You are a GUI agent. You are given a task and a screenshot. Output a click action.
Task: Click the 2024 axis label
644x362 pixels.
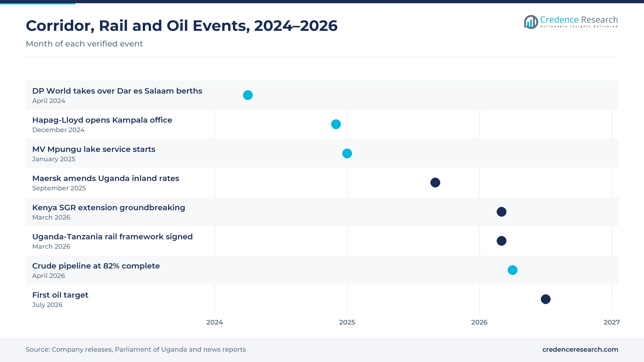(x=215, y=322)
